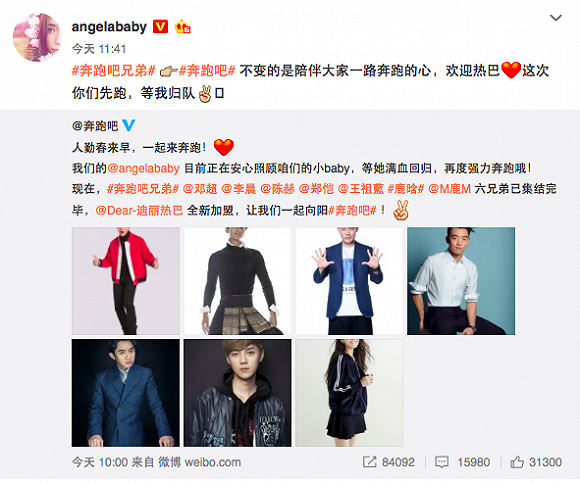Click the repost icon showing 84092

pyautogui.click(x=369, y=462)
